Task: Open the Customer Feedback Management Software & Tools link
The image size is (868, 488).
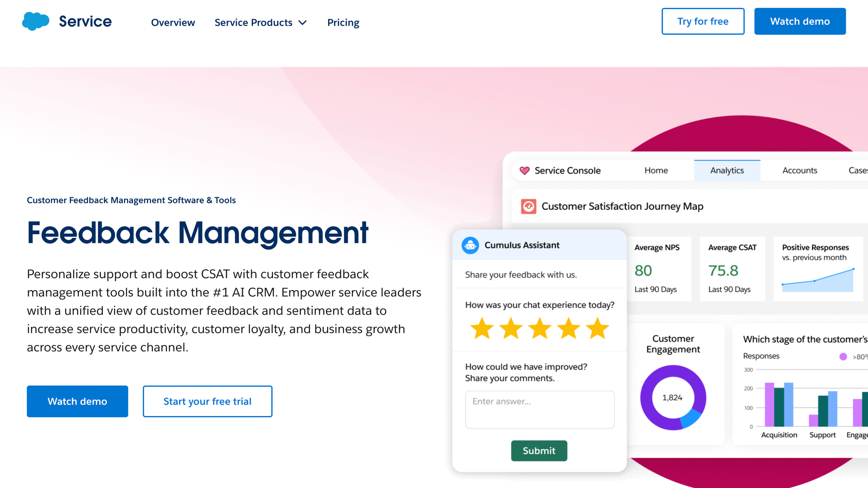Action: [131, 200]
